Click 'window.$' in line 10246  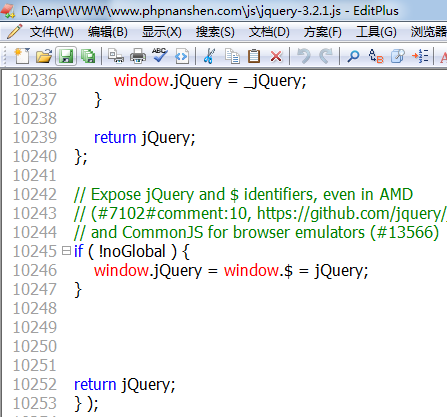[258, 271]
